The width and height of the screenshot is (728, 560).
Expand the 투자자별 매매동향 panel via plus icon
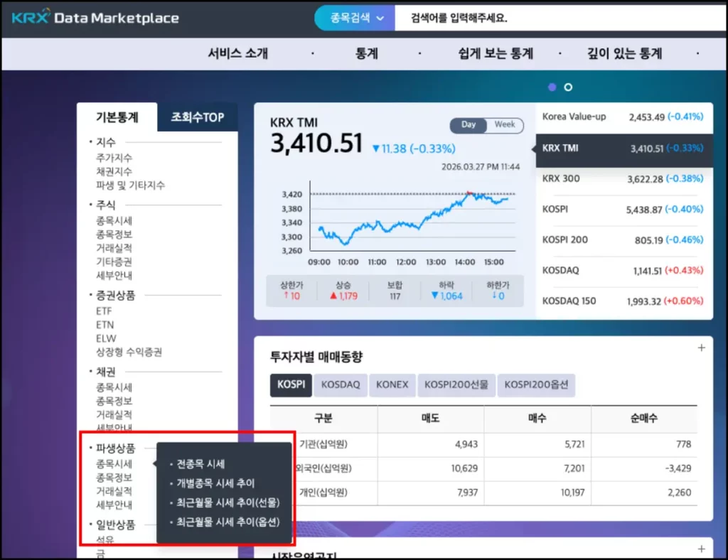click(702, 348)
